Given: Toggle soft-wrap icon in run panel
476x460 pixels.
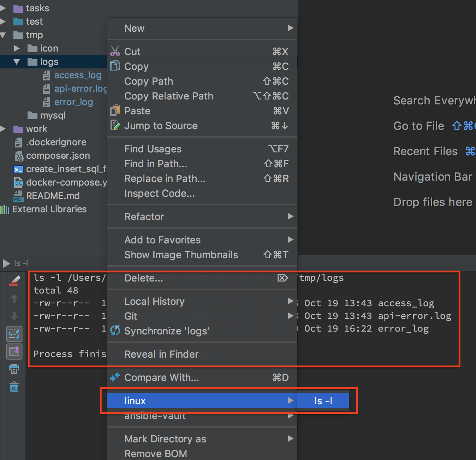Looking at the screenshot, I should pyautogui.click(x=14, y=334).
